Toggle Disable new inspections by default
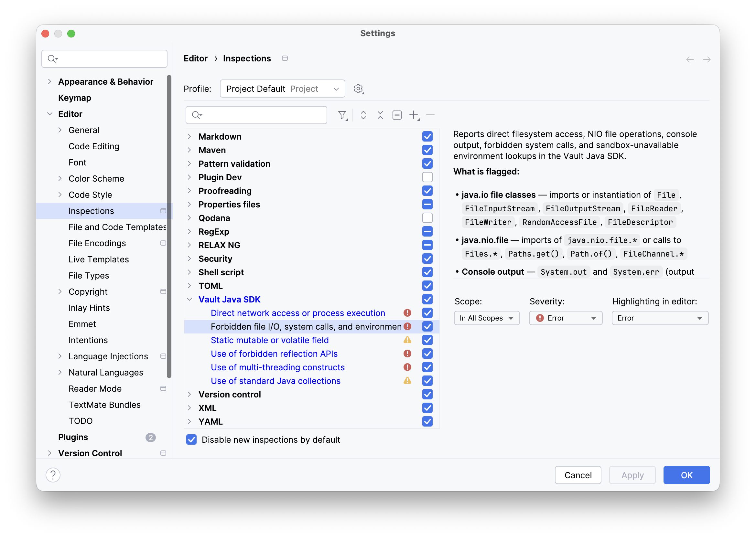This screenshot has height=539, width=756. 191,440
